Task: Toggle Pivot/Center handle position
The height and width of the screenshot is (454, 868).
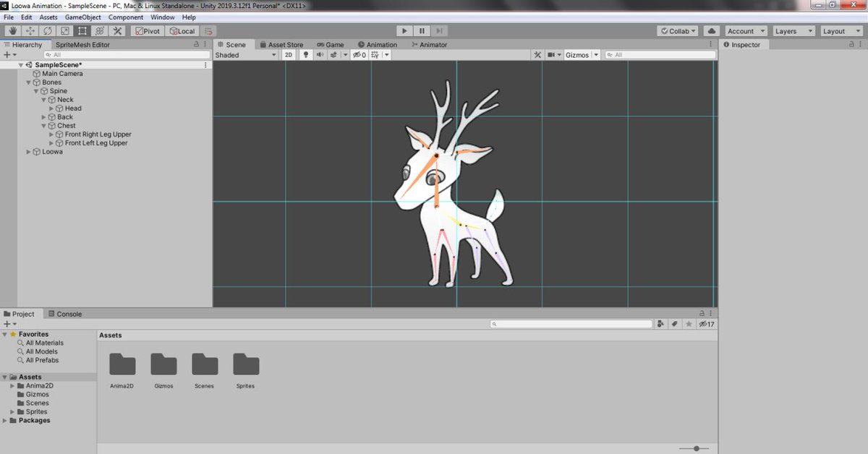Action: pyautogui.click(x=148, y=31)
